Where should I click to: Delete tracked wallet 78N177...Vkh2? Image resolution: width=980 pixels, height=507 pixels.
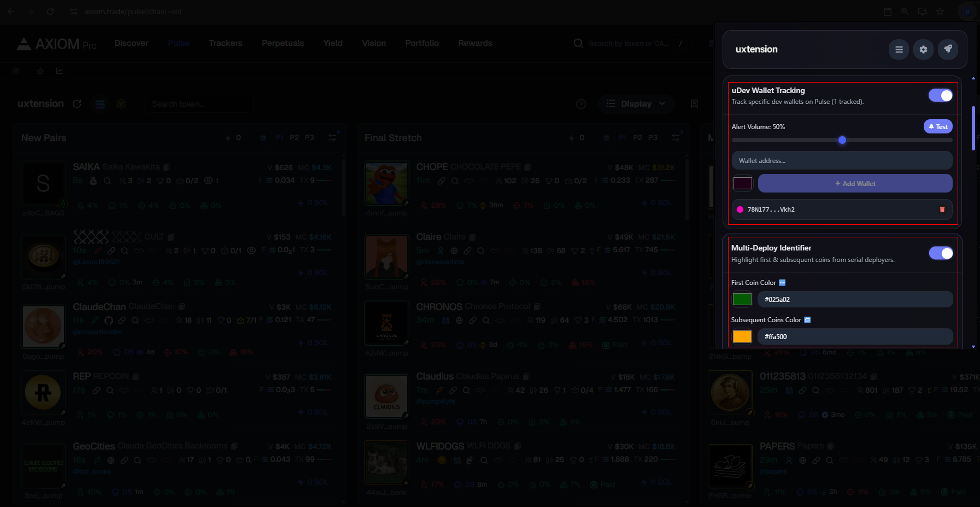click(x=942, y=209)
